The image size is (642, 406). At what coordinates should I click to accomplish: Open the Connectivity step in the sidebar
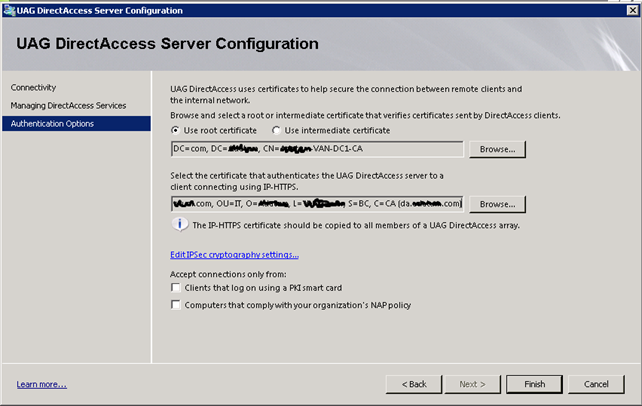[x=33, y=88]
